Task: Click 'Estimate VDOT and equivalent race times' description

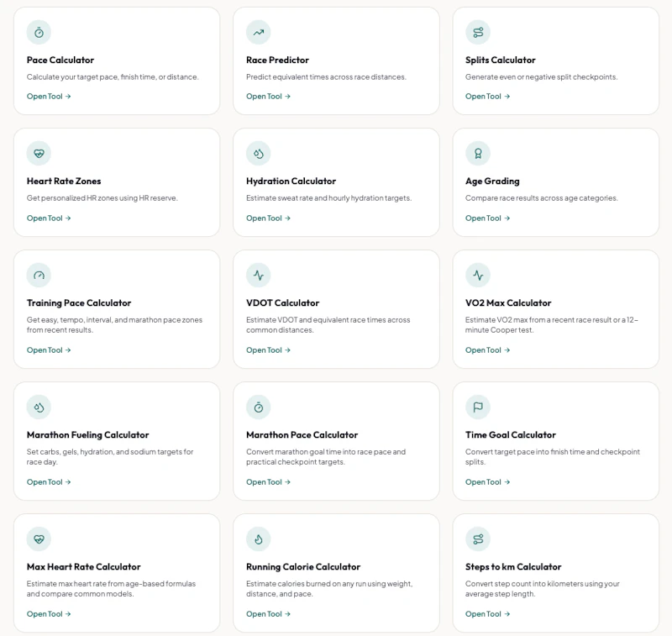Action: (328, 325)
